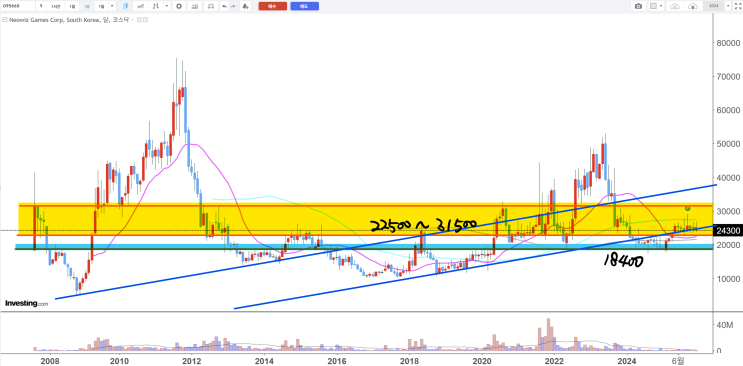Toggle the first small legend box icon
743x366 pixels.
(139, 20)
